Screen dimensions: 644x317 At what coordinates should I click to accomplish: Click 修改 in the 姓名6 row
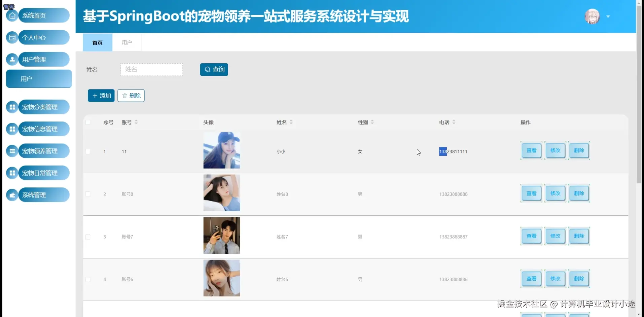point(555,279)
